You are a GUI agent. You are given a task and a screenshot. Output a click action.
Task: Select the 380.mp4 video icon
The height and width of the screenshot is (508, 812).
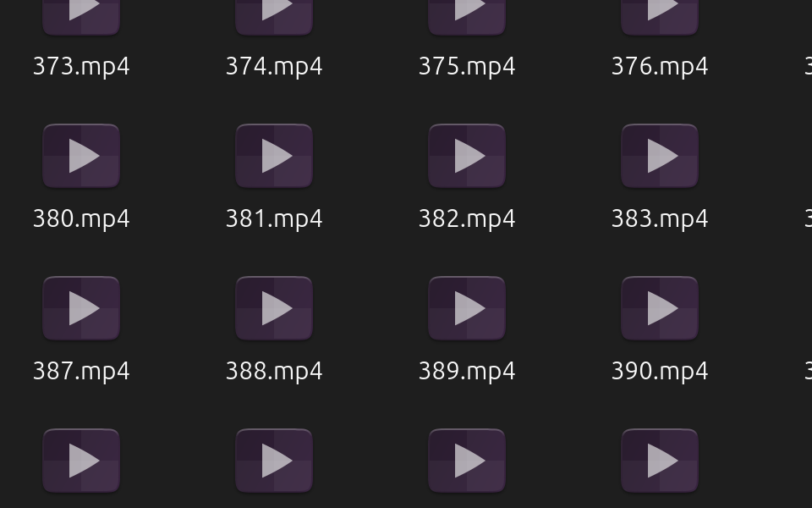[x=81, y=156]
